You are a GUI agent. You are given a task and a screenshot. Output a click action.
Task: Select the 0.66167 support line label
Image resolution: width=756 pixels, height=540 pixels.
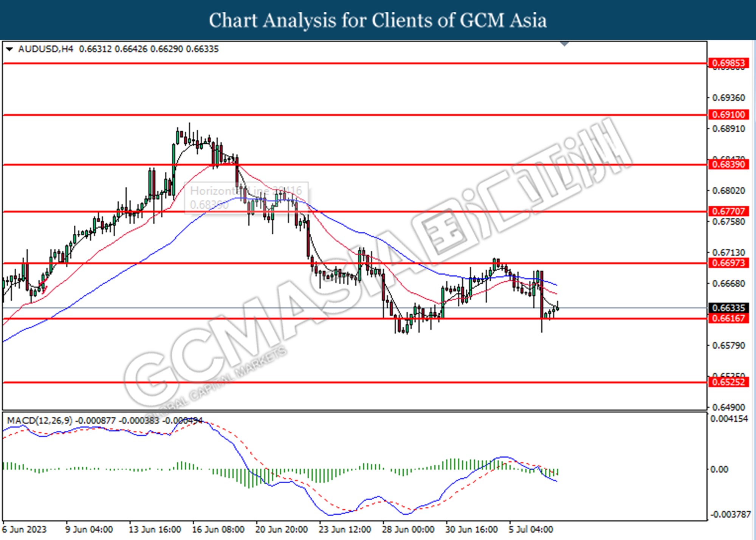[728, 318]
